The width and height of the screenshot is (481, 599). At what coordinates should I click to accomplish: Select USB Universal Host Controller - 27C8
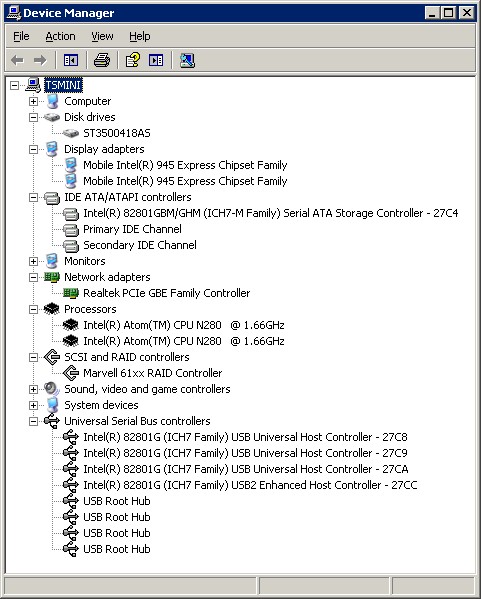(x=245, y=437)
